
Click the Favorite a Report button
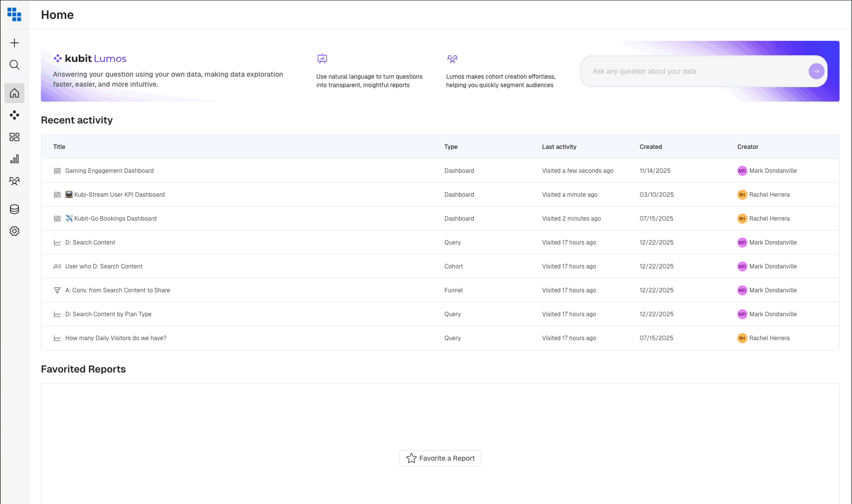click(x=440, y=458)
